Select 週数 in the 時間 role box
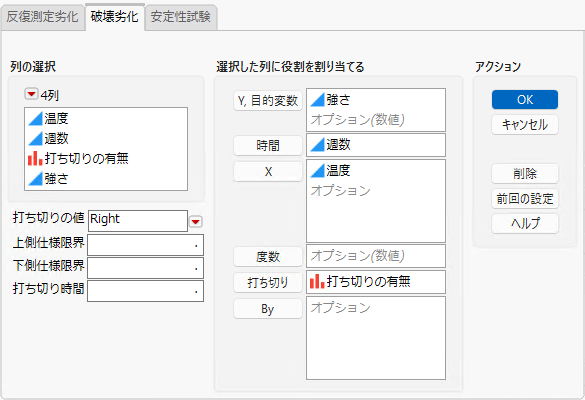The width and height of the screenshot is (585, 400). pos(338,144)
